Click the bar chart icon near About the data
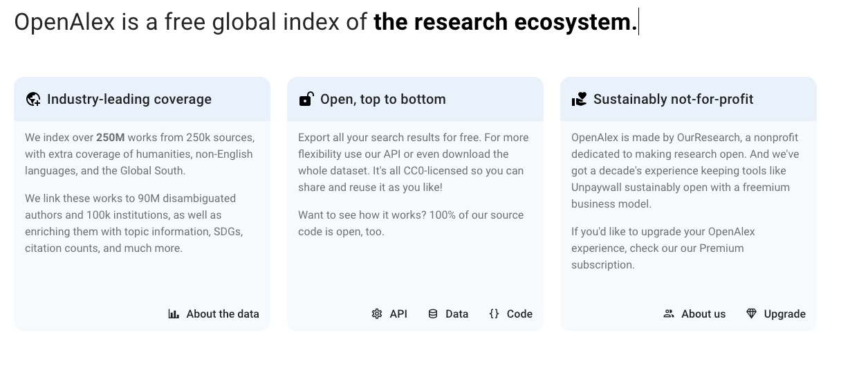 click(x=174, y=313)
